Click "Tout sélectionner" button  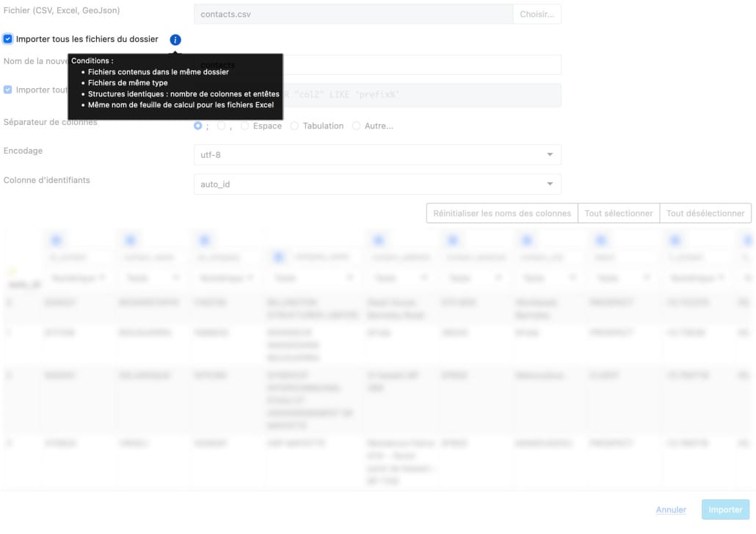[x=619, y=214]
